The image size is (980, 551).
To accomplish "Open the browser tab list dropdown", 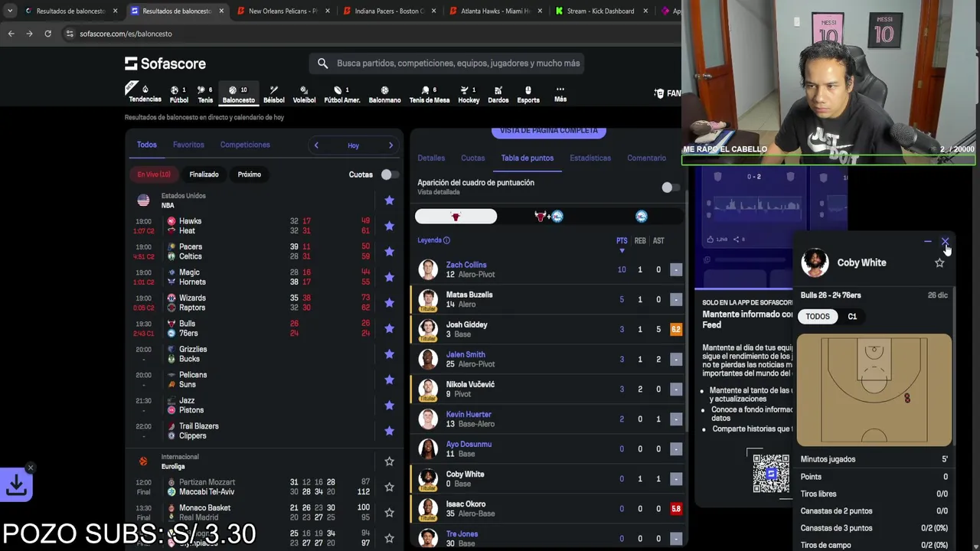I will (10, 11).
